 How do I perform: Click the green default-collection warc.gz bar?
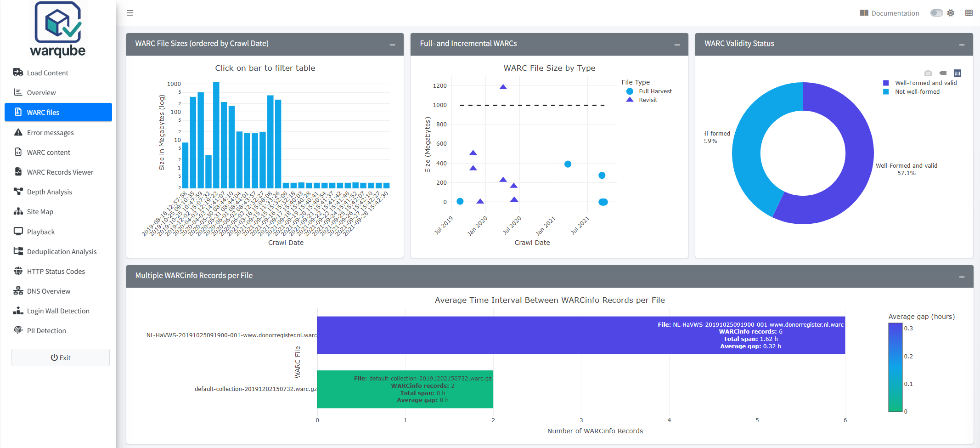405,389
